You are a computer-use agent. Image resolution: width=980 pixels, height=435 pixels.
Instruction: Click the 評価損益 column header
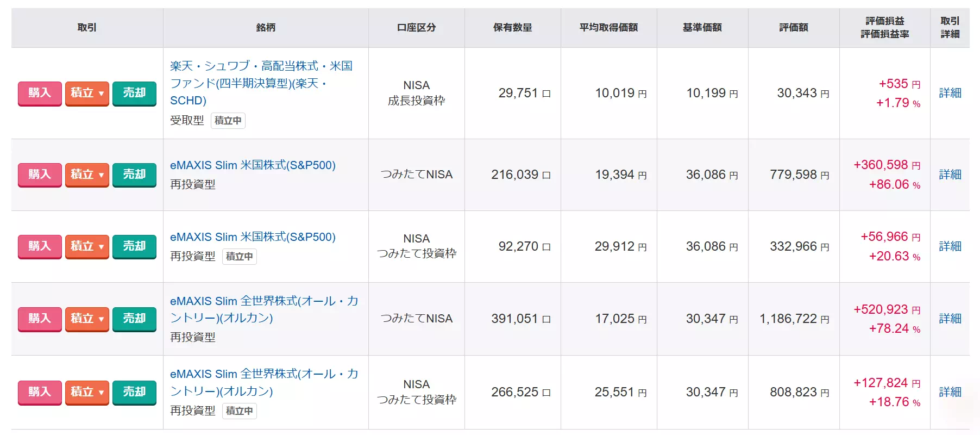click(x=884, y=21)
